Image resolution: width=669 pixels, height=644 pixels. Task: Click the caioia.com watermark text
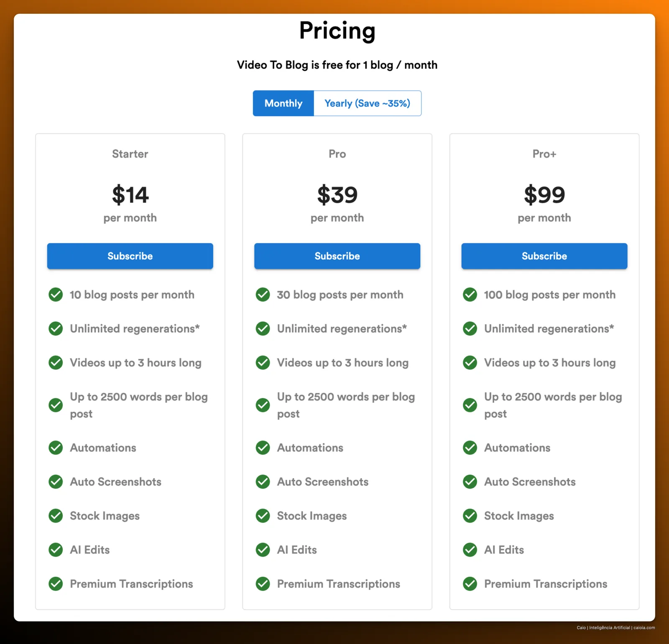644,628
